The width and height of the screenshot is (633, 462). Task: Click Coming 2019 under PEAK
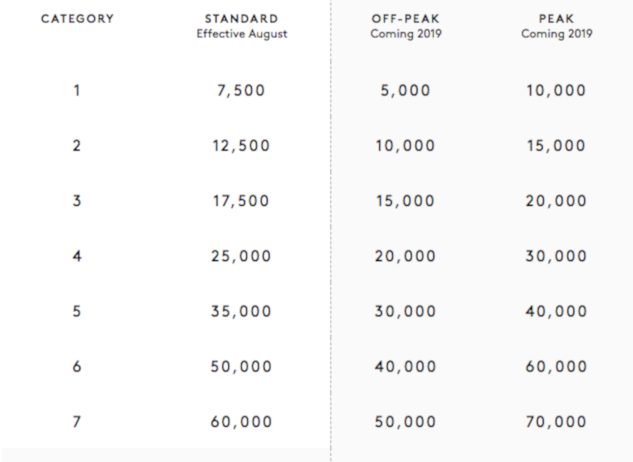556,34
